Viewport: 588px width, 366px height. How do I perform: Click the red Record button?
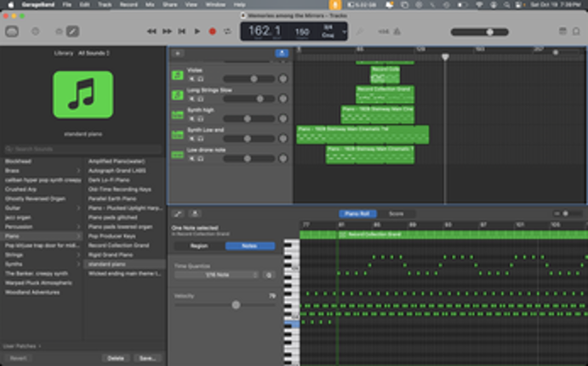tap(212, 31)
